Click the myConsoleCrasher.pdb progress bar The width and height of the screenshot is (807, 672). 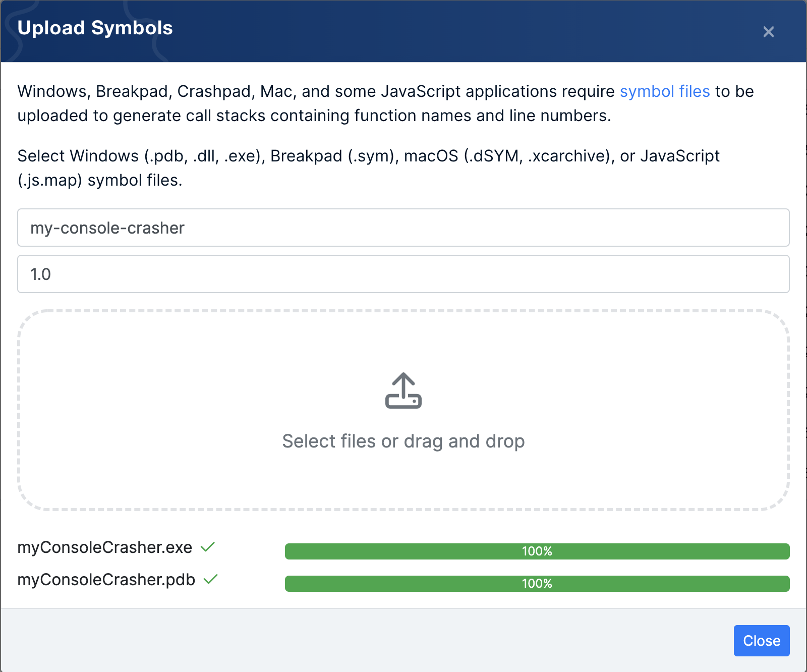[537, 584]
